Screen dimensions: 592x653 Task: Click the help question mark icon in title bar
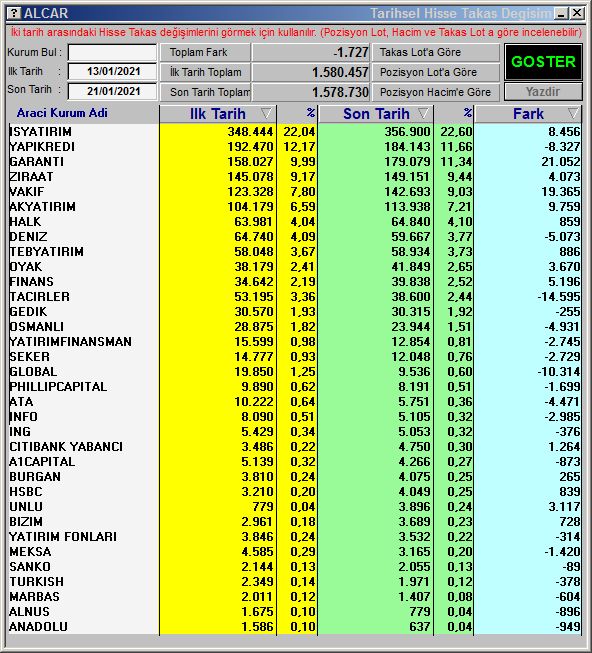click(14, 13)
